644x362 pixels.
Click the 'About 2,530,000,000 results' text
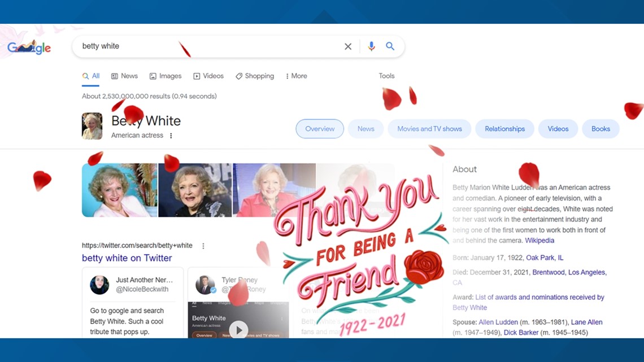pos(149,96)
